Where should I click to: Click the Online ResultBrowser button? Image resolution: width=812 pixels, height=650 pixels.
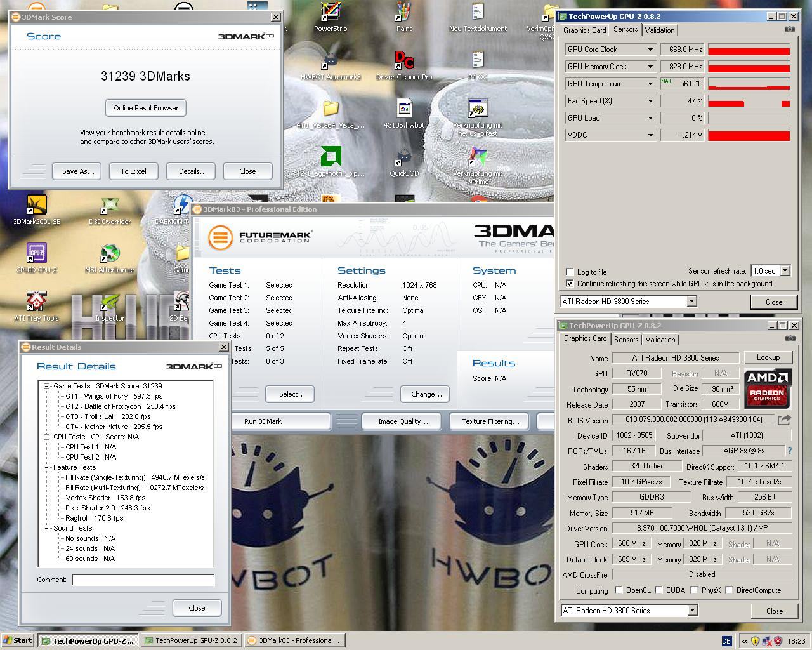(146, 108)
